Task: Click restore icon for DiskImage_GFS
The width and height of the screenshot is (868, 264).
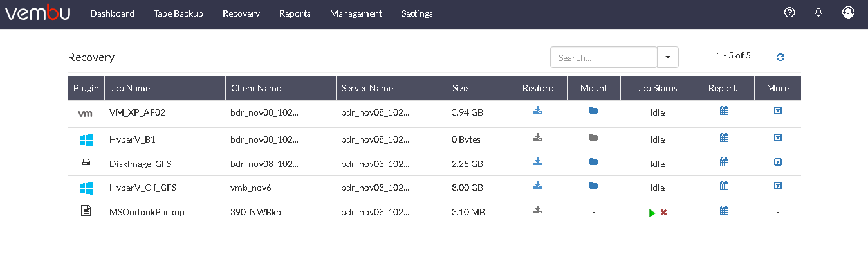Action: tap(537, 162)
